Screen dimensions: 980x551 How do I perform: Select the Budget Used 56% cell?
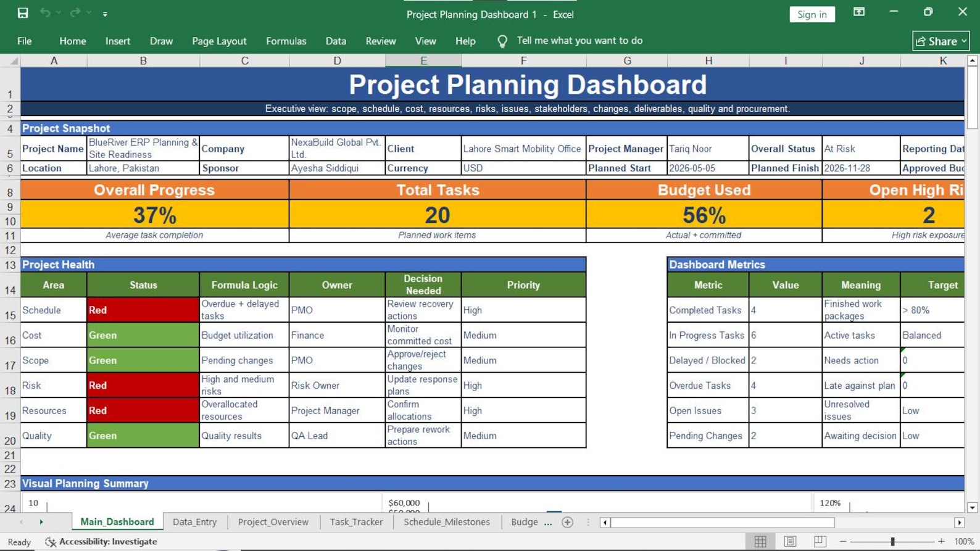click(x=704, y=215)
